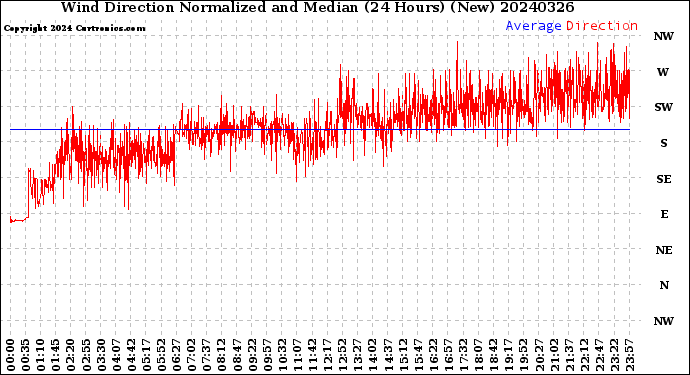This screenshot has width=690, height=375.
Task: Click the 02:55 time label
Action: pos(86,355)
